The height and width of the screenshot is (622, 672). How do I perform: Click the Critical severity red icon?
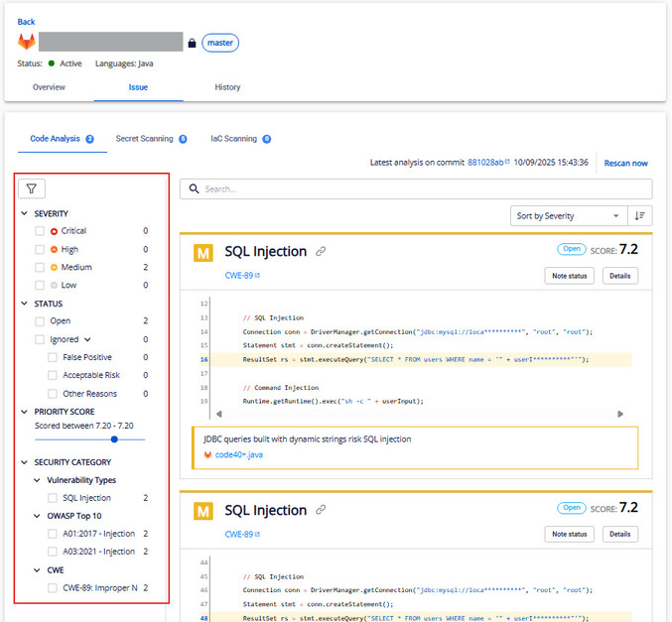pos(54,231)
